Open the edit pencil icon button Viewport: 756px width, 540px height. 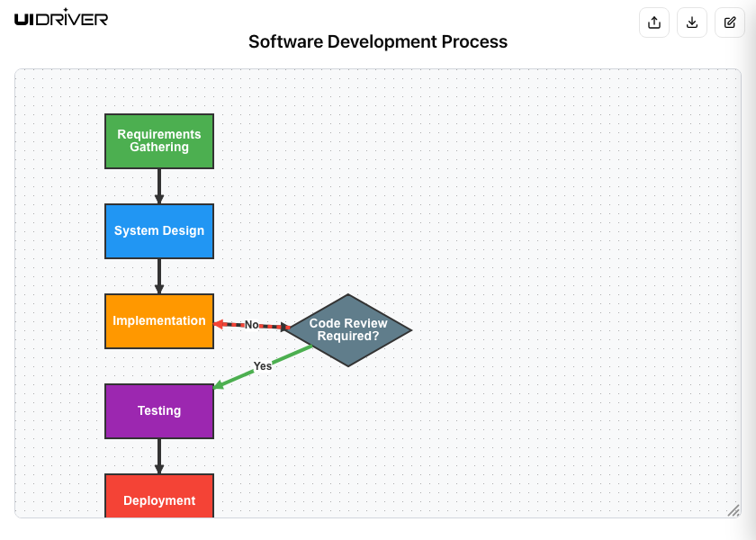pyautogui.click(x=730, y=22)
